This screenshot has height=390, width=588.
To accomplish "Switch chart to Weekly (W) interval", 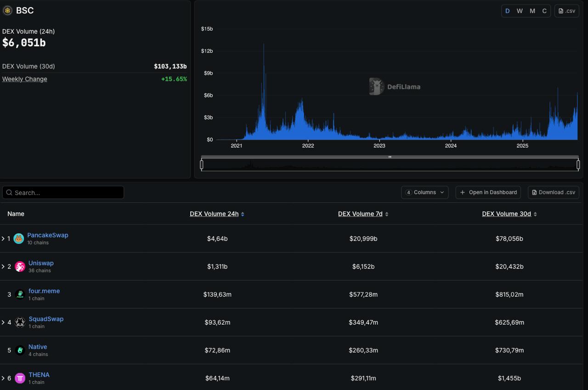I will 520,11.
